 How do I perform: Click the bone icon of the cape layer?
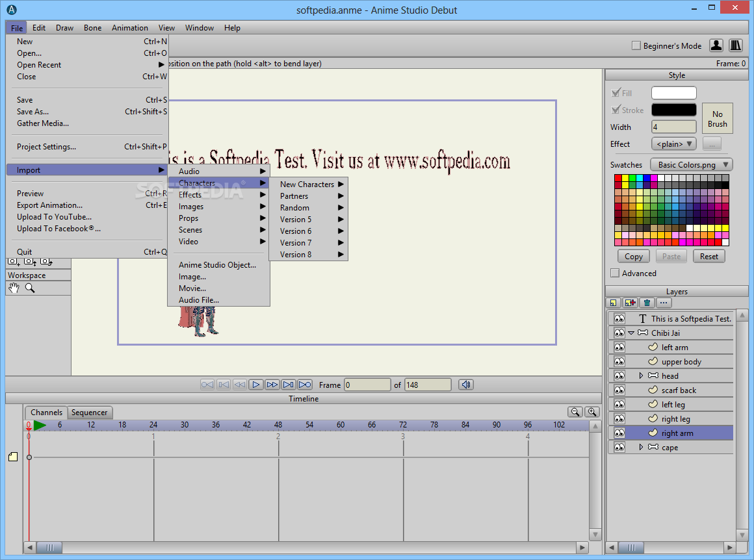point(653,447)
